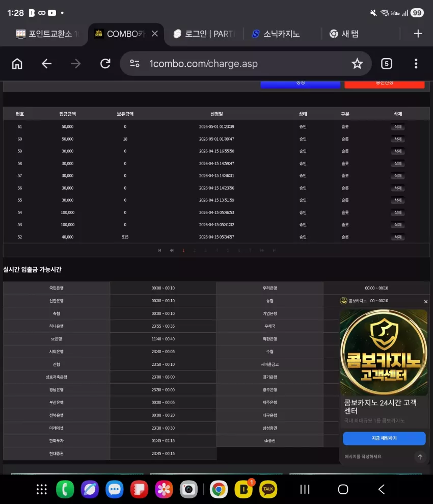The height and width of the screenshot is (504, 433).
Task: Delete deposit record number 59
Action: tap(398, 151)
